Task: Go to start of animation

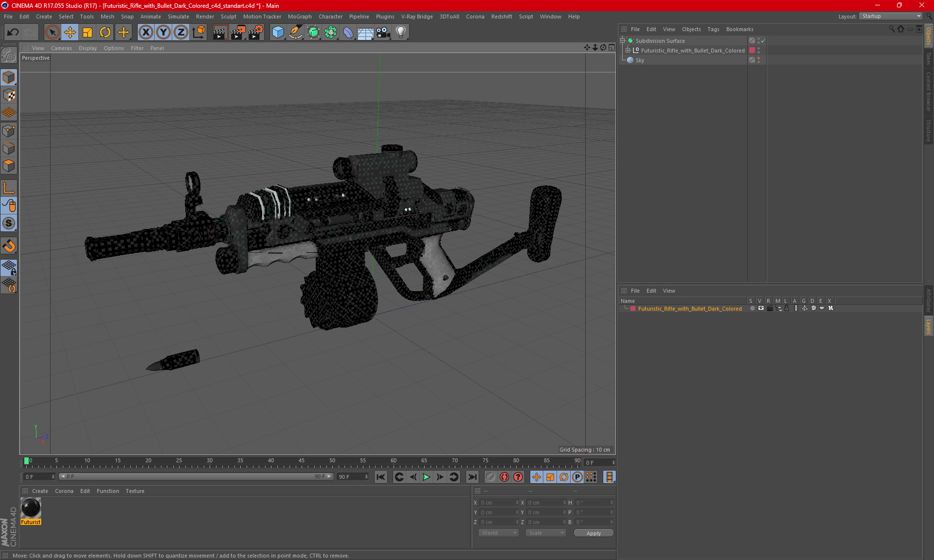Action: click(x=381, y=477)
